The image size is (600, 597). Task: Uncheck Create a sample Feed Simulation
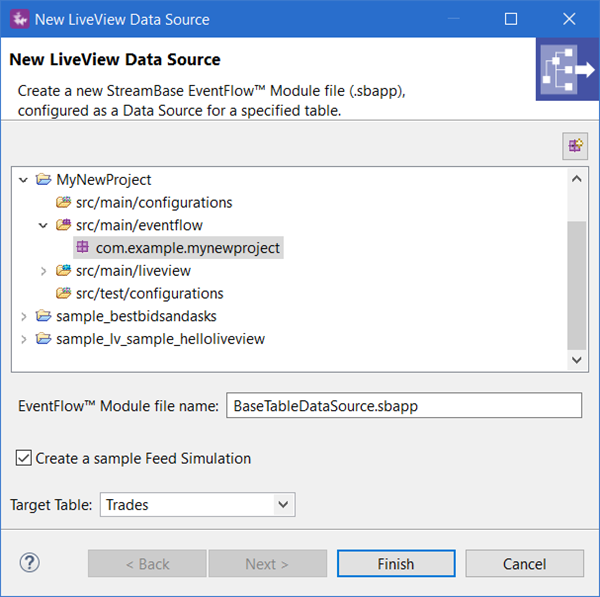tap(24, 459)
